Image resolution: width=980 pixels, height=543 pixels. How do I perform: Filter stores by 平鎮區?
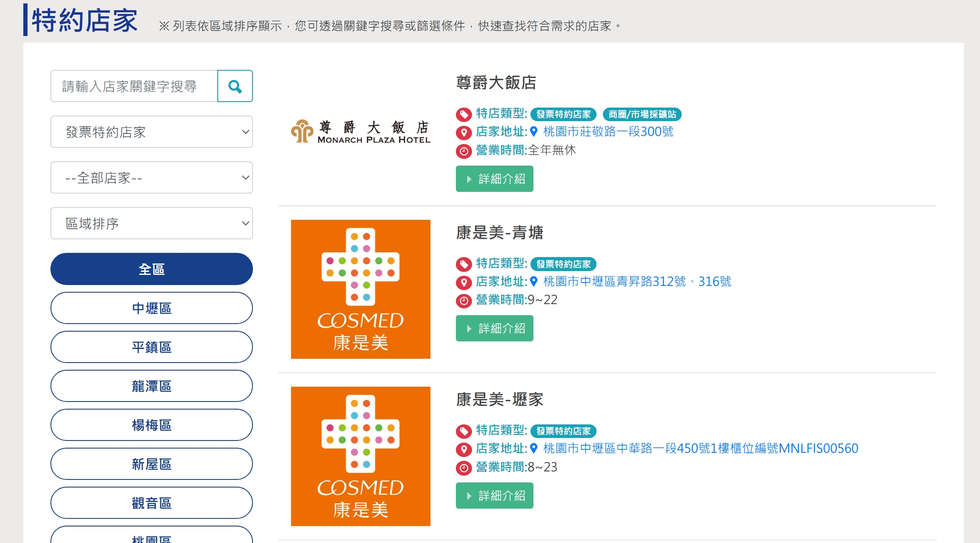point(152,347)
